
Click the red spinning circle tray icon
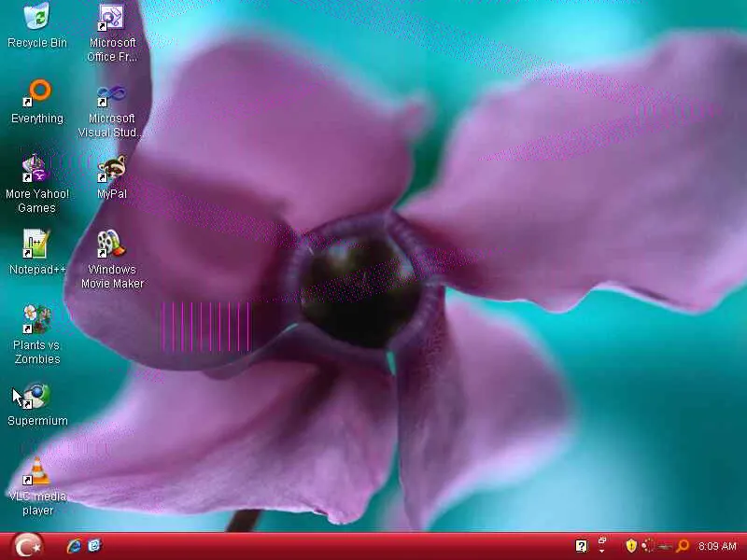648,546
